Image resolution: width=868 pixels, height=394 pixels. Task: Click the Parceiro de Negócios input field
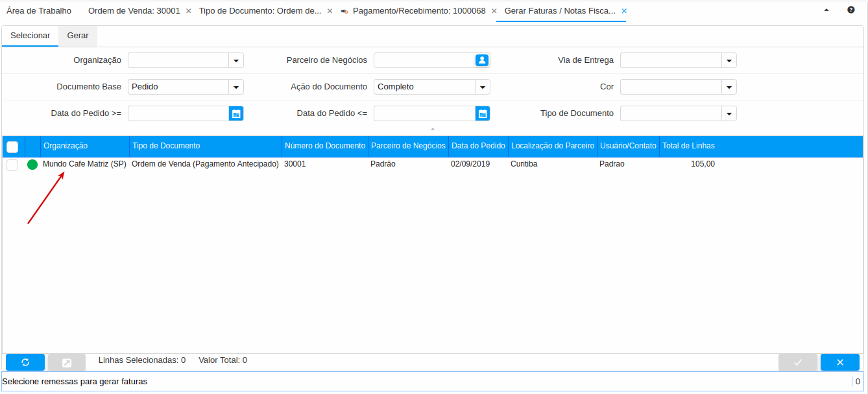coord(424,60)
